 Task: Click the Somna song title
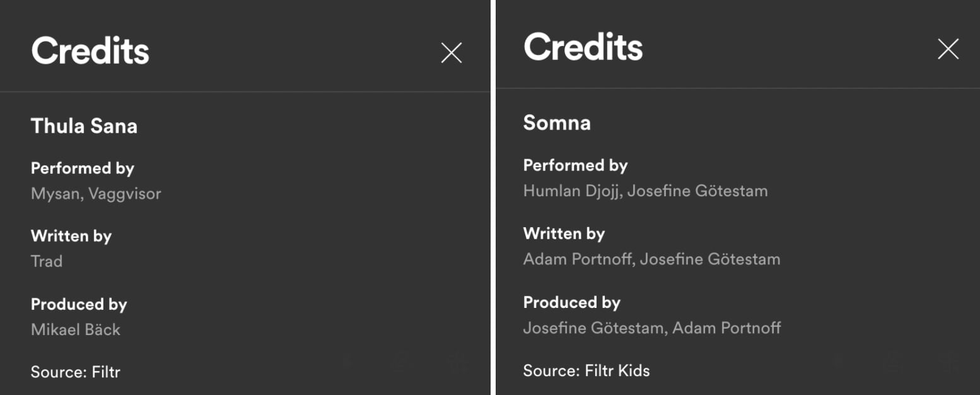point(557,122)
